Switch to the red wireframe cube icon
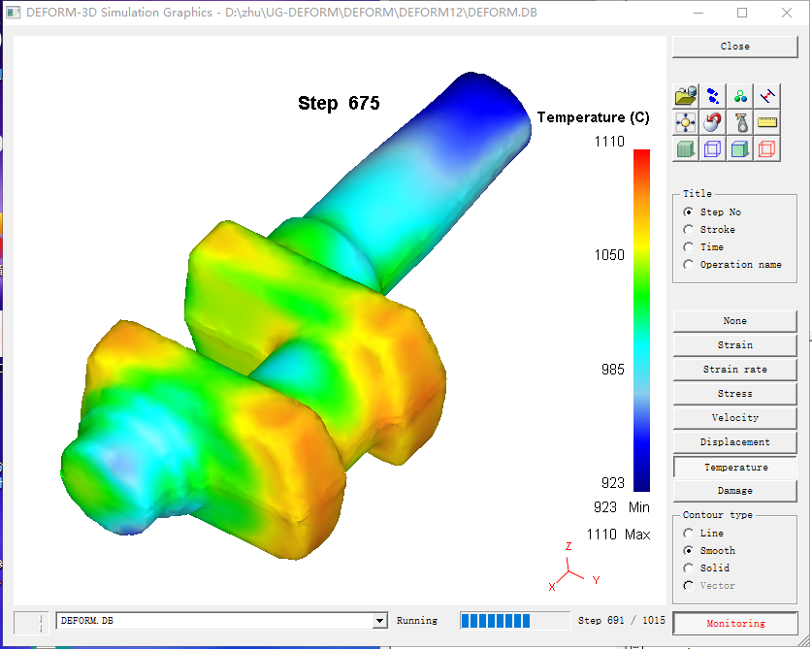The image size is (812, 649). tap(767, 148)
